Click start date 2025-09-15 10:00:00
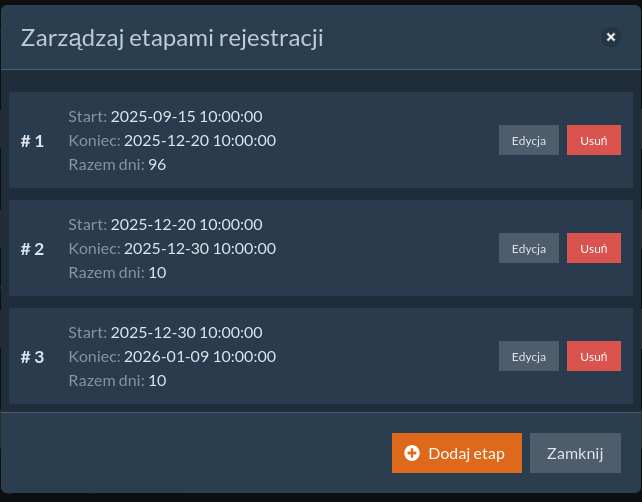 [186, 117]
